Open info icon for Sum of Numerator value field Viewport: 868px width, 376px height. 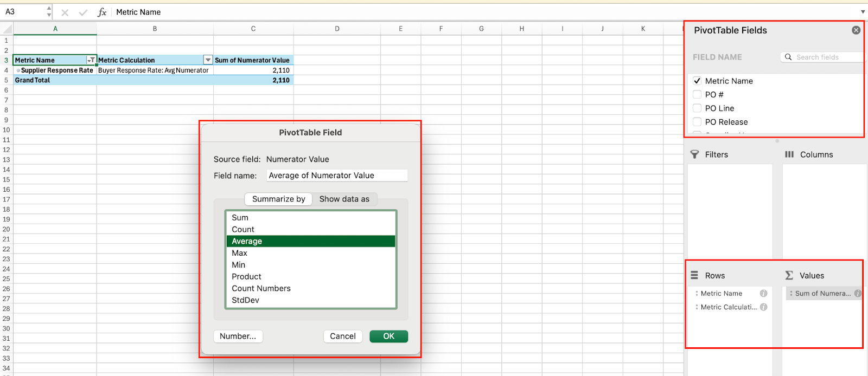858,294
